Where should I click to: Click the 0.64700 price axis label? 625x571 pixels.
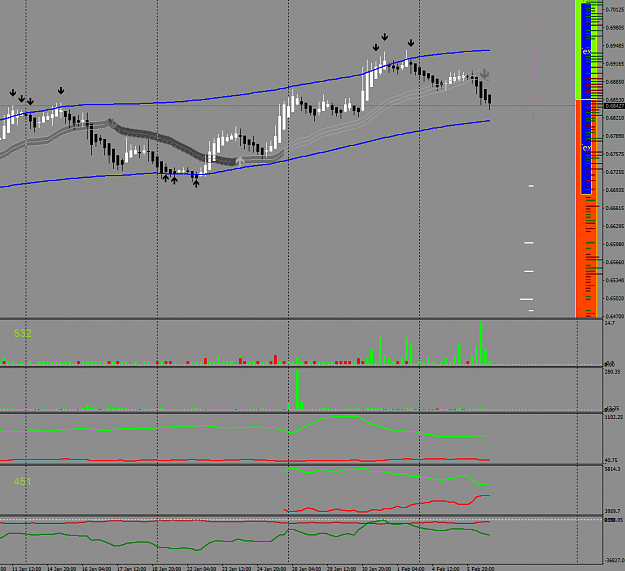point(614,316)
